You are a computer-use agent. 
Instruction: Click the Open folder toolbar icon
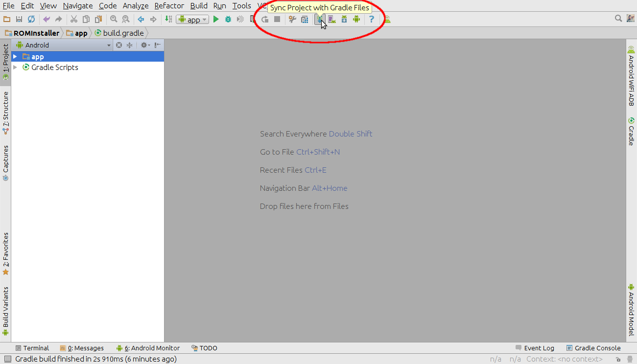[7, 19]
